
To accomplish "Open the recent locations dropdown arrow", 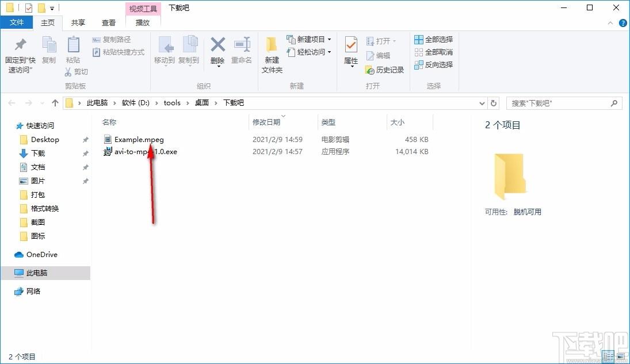I will (x=42, y=104).
